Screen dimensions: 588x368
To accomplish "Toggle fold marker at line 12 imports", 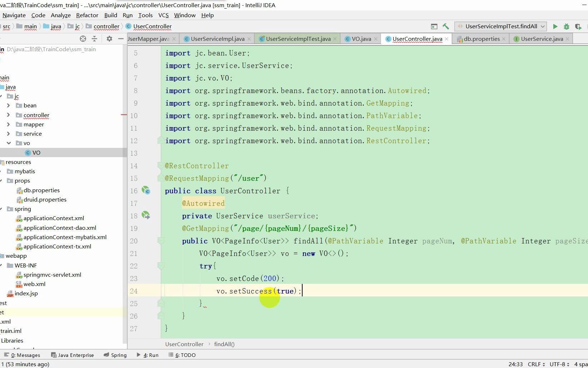I will point(161,140).
